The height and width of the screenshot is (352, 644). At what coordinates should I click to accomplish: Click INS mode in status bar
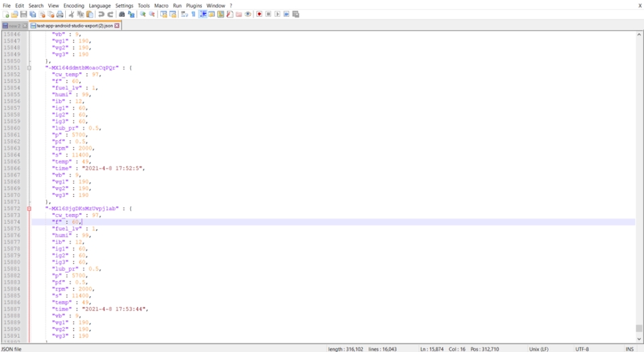pyautogui.click(x=630, y=349)
